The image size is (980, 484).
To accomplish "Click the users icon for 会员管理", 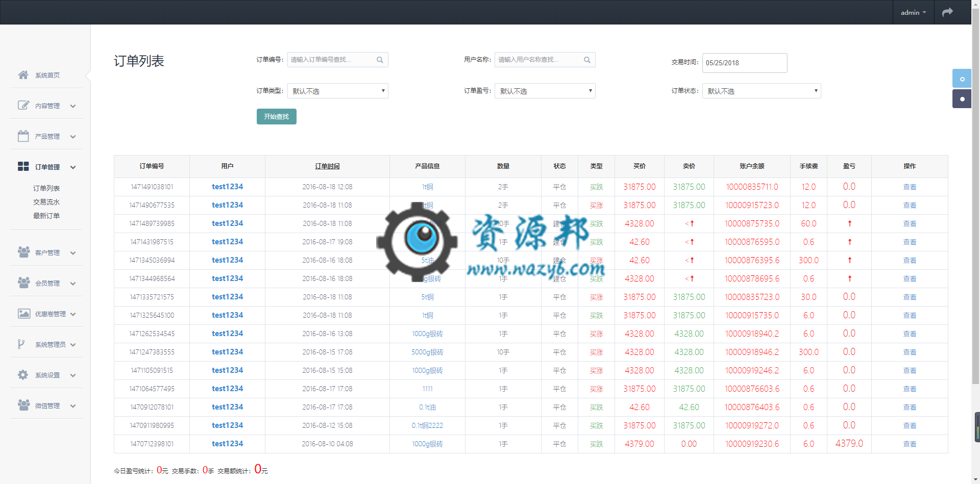I will click(x=23, y=283).
